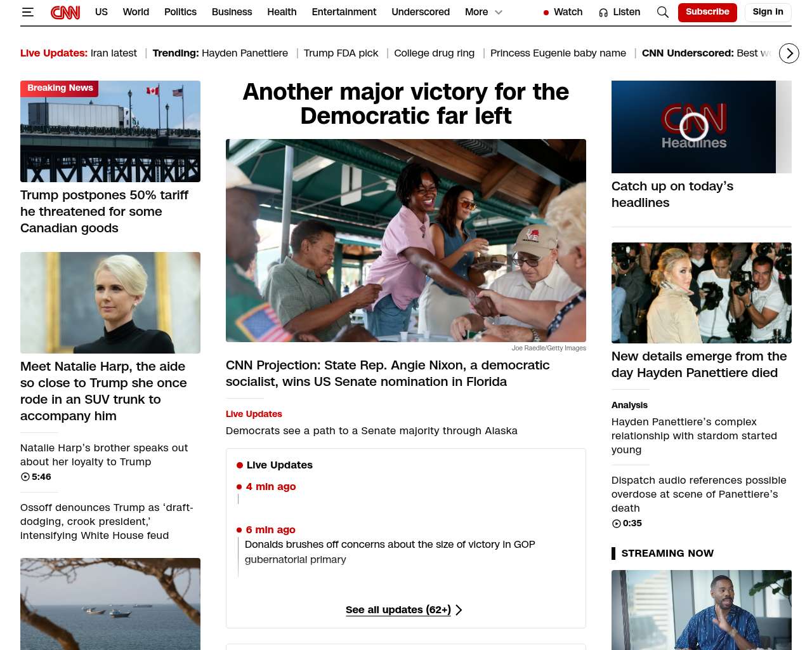
Task: Open the College drug ring link
Action: tap(434, 53)
